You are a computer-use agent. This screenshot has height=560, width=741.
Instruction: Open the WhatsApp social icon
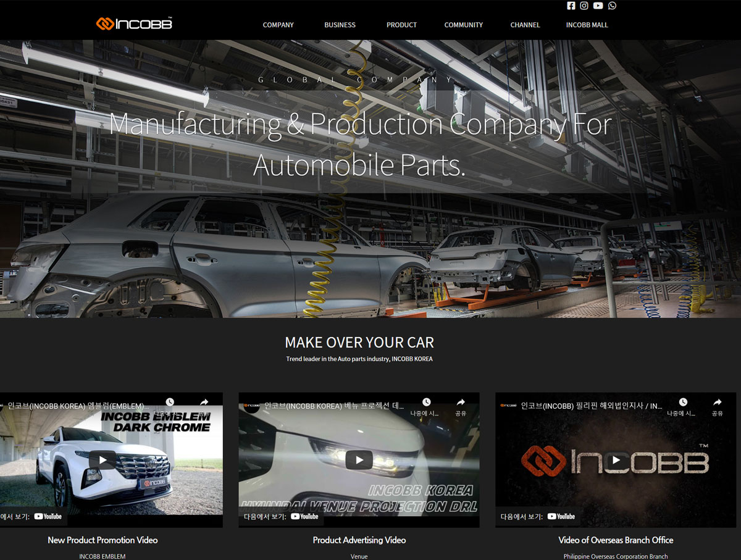coord(612,6)
